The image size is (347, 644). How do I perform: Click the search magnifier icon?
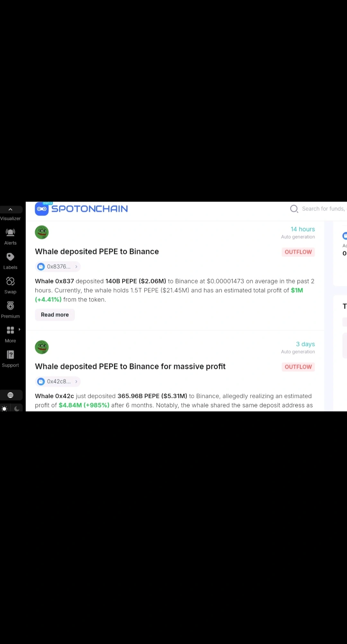click(294, 209)
